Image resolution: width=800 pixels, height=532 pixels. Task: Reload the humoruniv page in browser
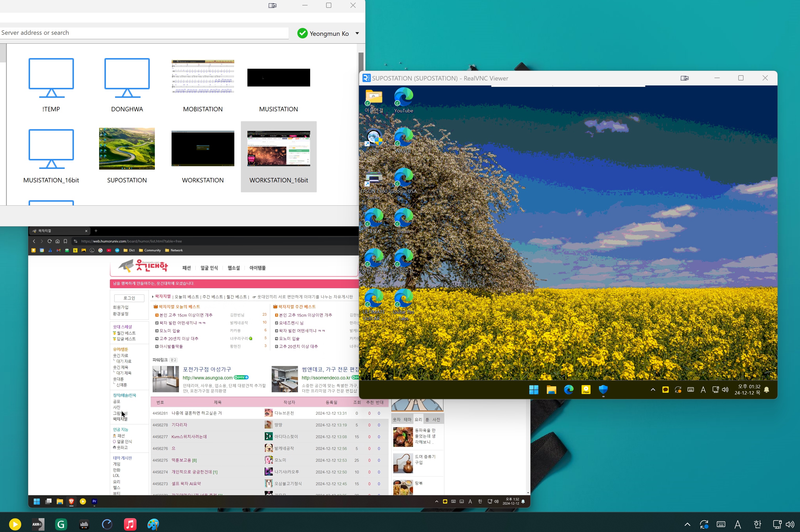50,241
